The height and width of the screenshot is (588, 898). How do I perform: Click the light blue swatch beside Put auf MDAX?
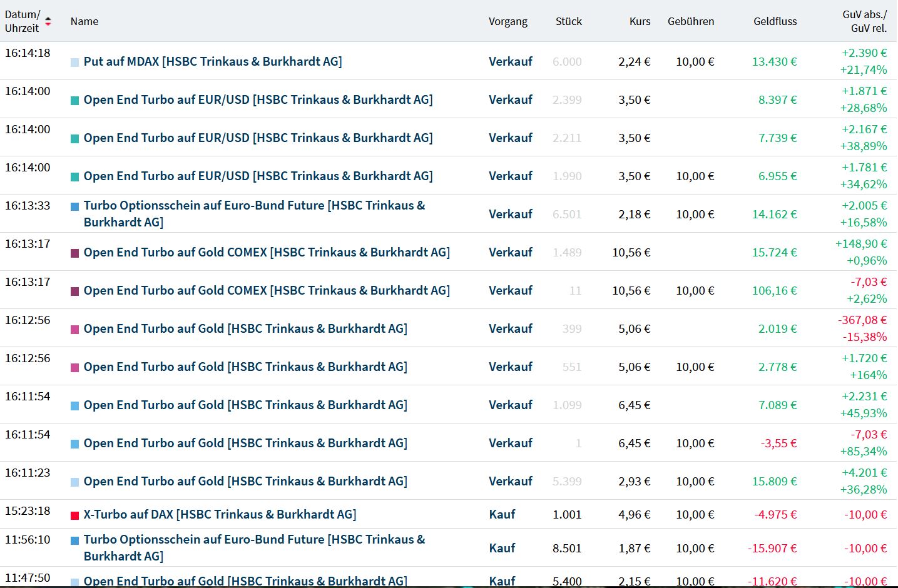coord(75,63)
